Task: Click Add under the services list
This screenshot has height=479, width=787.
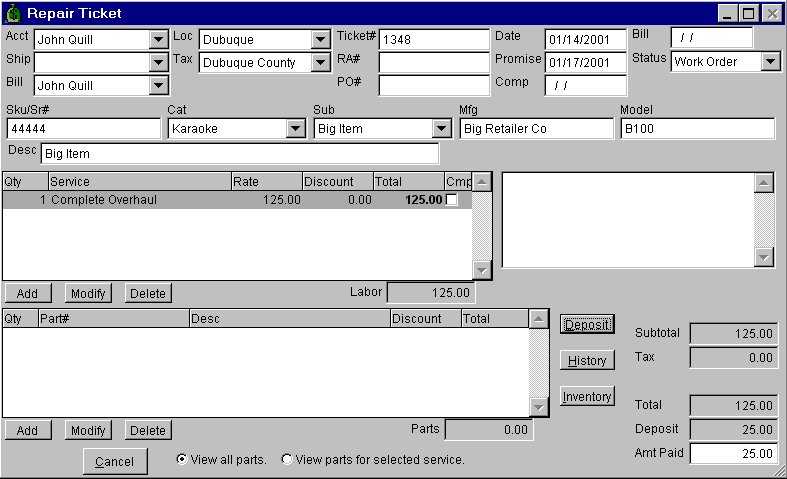Action: coord(27,293)
